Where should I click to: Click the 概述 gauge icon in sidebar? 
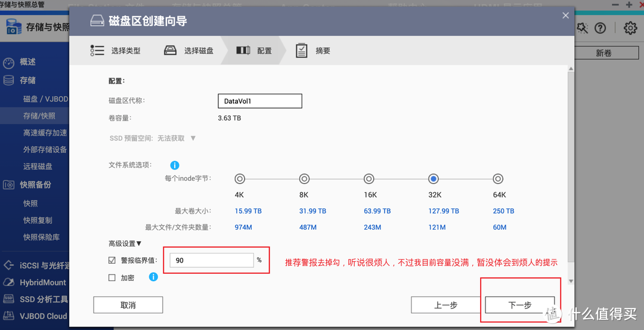pos(9,62)
